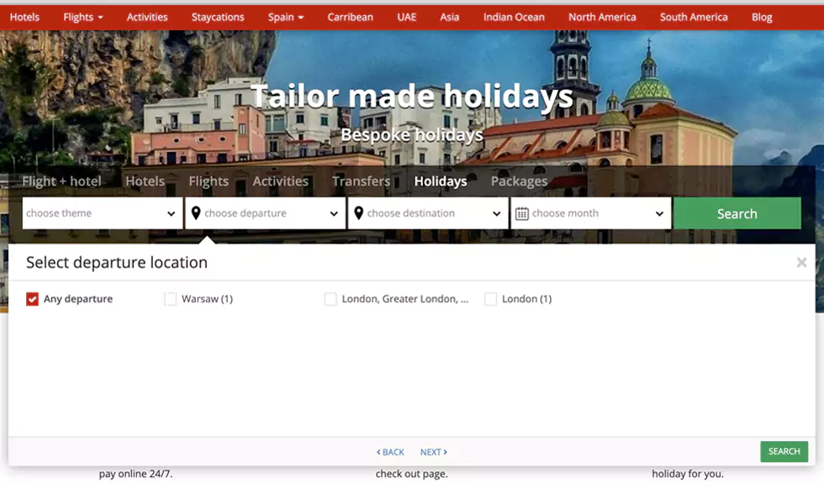Open the choose theme dropdown
This screenshot has width=824, height=504.
pyautogui.click(x=101, y=213)
